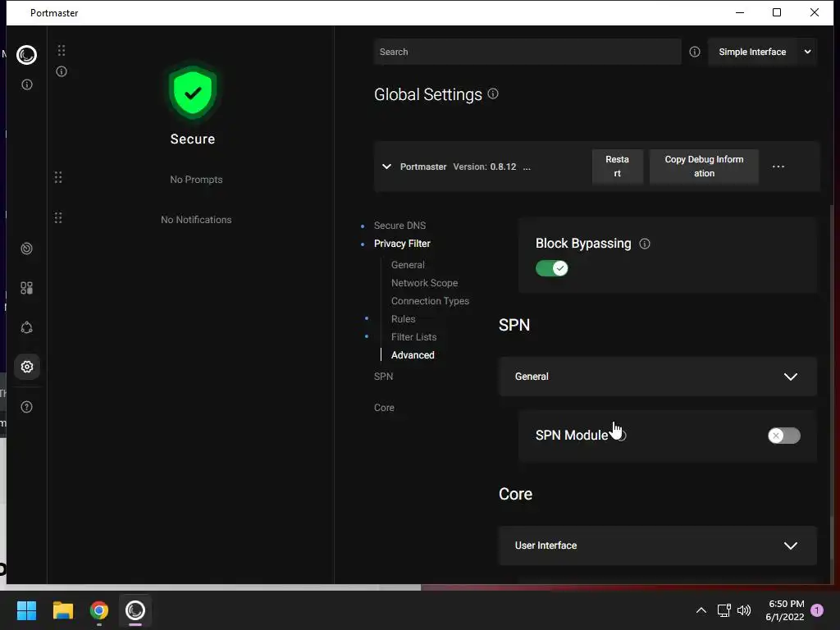Viewport: 840px width, 630px height.
Task: Click the info icon next to Block Bypassing
Action: pos(645,244)
